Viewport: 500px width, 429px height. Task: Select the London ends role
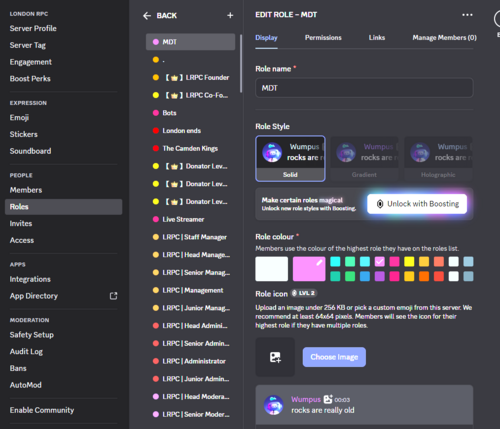pos(190,130)
